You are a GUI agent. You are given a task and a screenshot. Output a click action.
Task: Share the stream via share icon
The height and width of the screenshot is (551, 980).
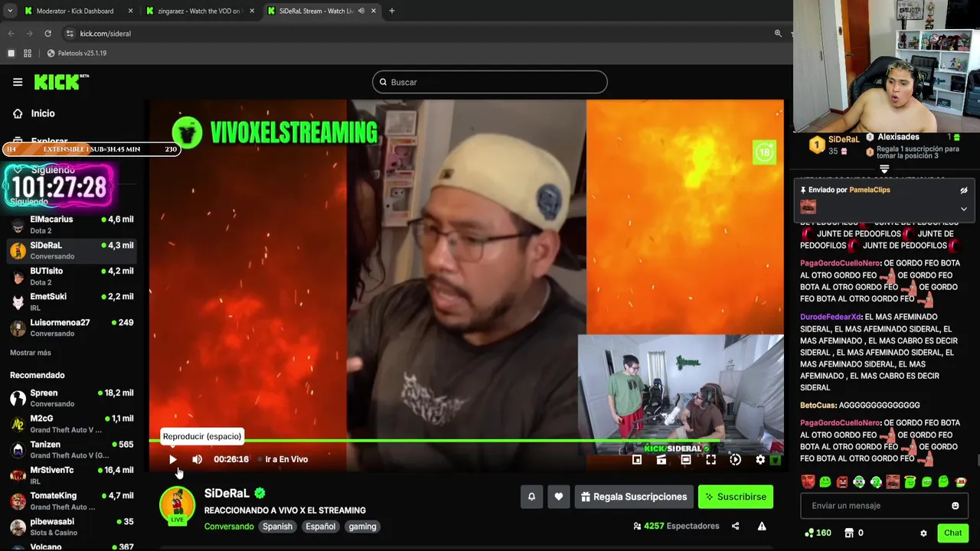(x=735, y=526)
